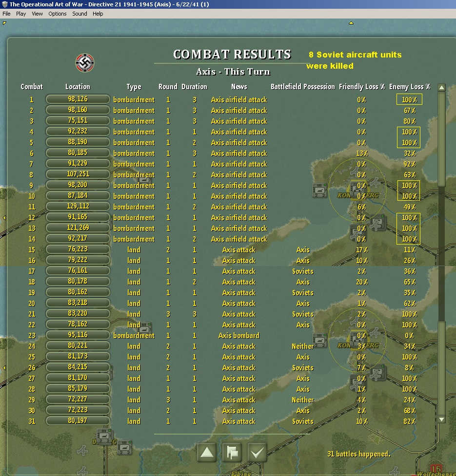Go to location 76,223
The image size is (456, 476).
[x=78, y=249]
